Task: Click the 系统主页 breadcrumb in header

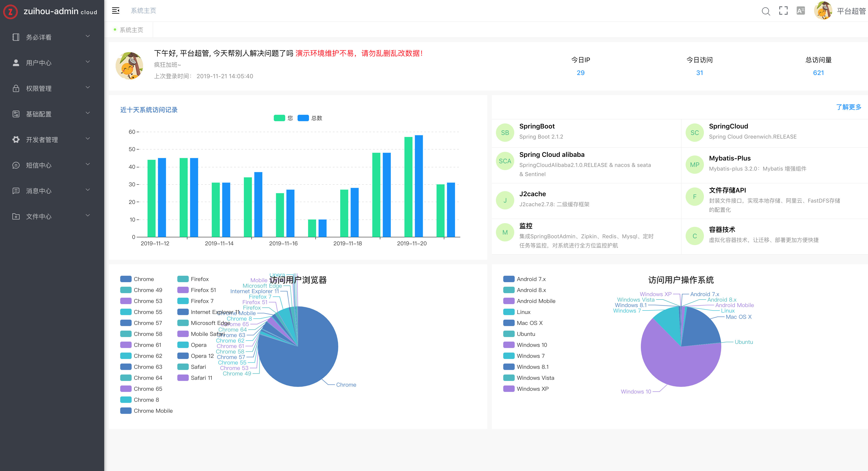Action: coord(143,11)
